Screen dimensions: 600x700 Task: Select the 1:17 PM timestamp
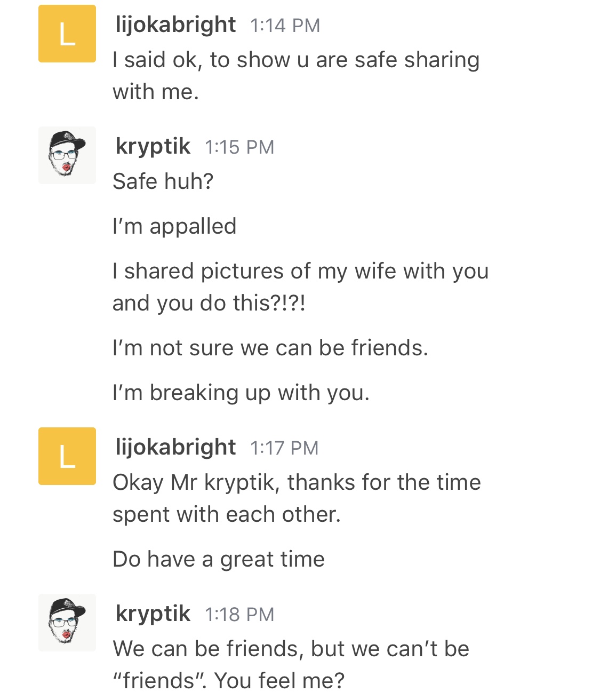click(284, 448)
